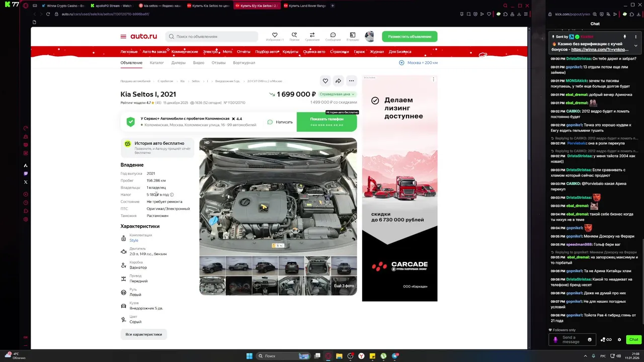Switch to the Отзывы tab

(218, 63)
